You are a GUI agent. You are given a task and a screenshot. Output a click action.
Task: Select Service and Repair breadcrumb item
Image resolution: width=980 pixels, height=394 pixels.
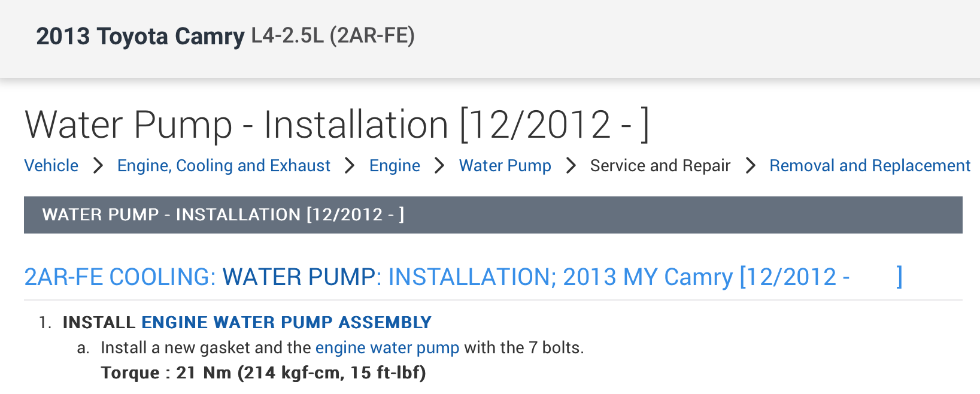pyautogui.click(x=660, y=165)
